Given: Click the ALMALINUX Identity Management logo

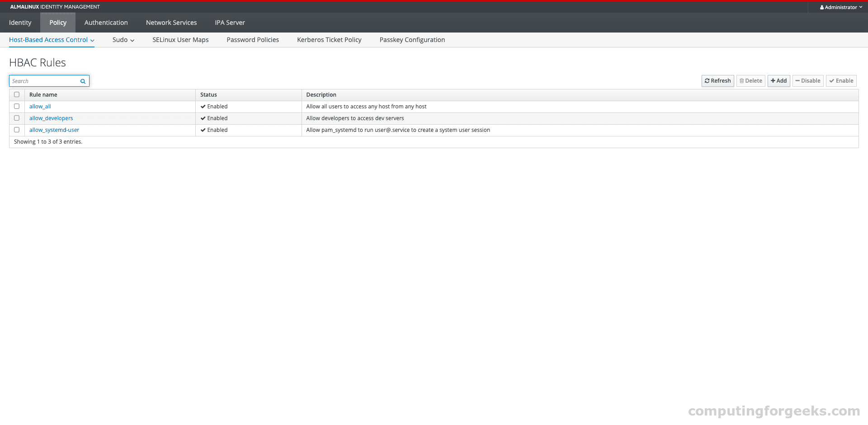Looking at the screenshot, I should pos(54,7).
